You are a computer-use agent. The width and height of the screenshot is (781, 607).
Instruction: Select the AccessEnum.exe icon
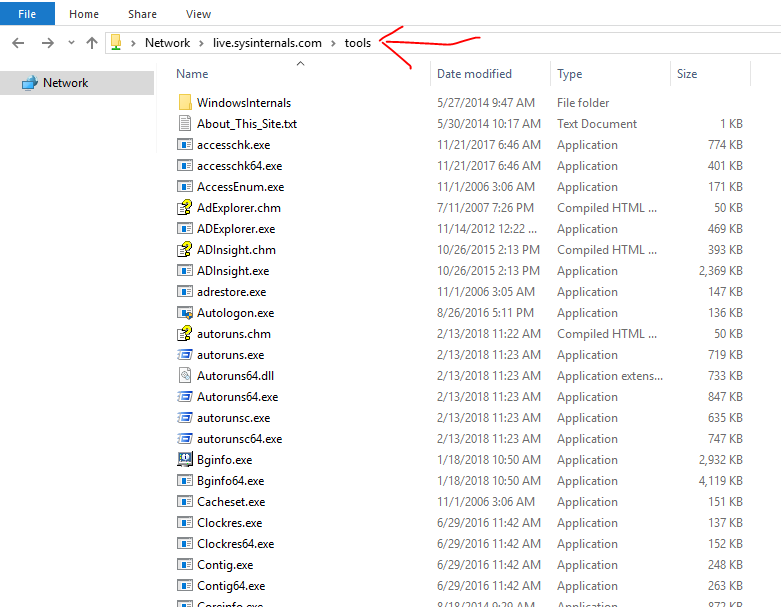185,186
